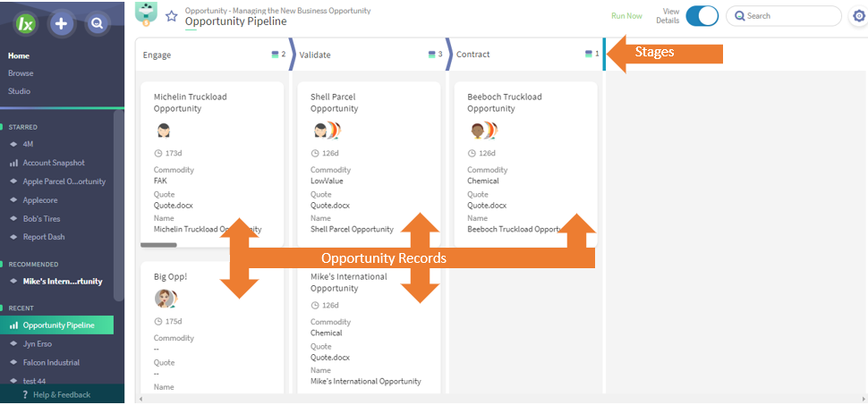Open Quote.docx on the Michelin card
Viewport: 868px width, 405px height.
(174, 206)
